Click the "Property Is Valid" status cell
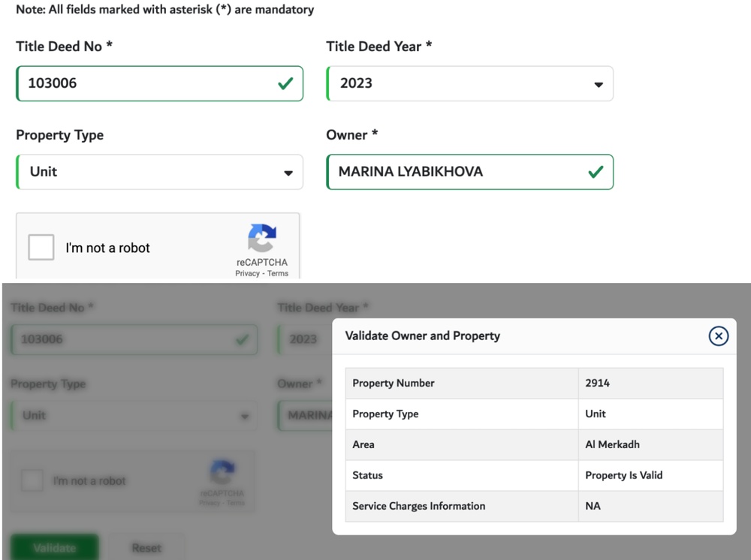Viewport: 751px width, 560px height. click(x=623, y=475)
